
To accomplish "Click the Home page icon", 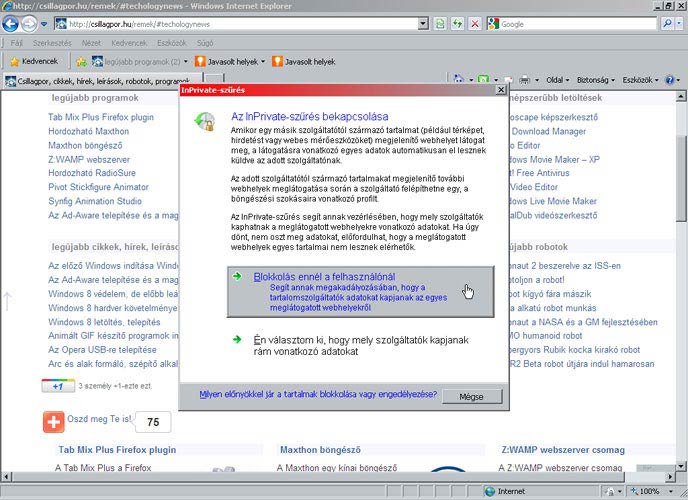I will click(459, 79).
